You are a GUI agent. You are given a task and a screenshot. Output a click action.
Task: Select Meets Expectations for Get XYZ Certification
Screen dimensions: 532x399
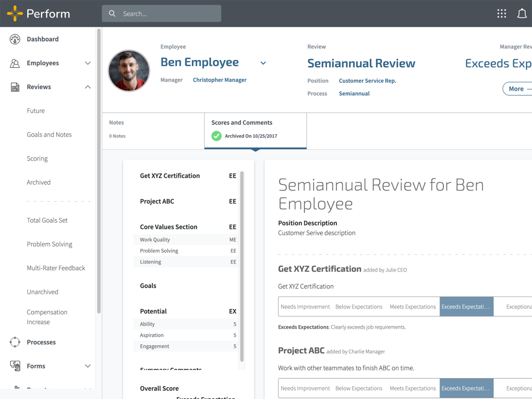[x=413, y=306]
